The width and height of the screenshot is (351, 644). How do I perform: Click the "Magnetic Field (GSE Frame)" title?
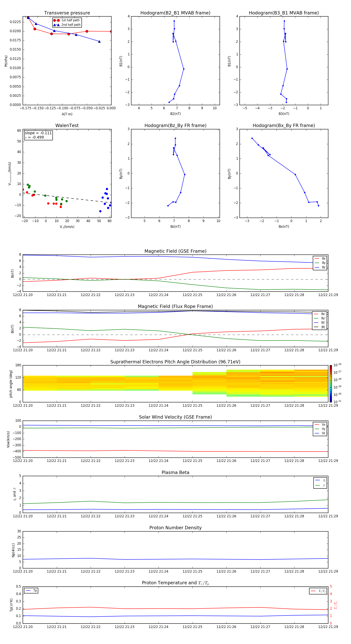[175, 251]
